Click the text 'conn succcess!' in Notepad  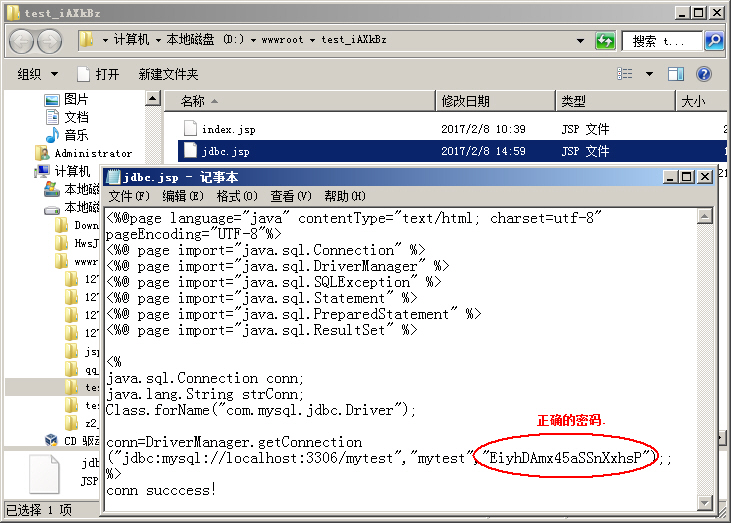(x=161, y=490)
